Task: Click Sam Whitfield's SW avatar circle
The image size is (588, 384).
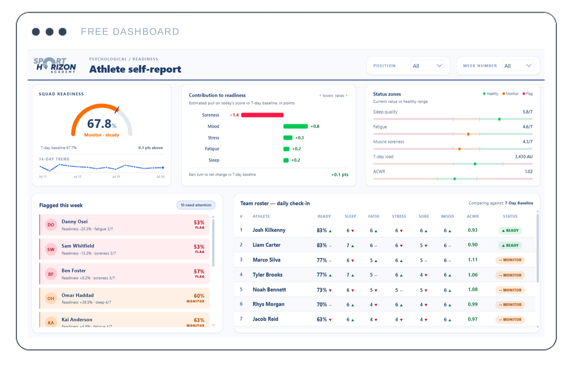Action: [x=51, y=249]
